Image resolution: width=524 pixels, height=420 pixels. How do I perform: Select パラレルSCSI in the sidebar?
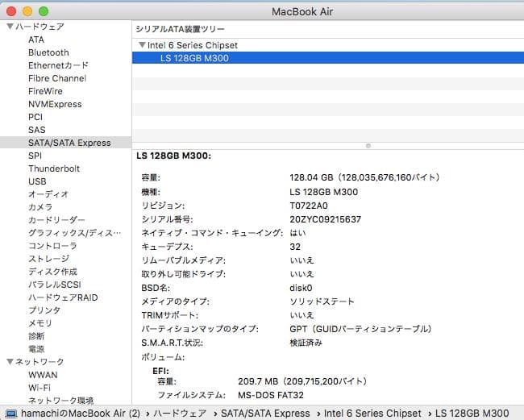(x=55, y=285)
